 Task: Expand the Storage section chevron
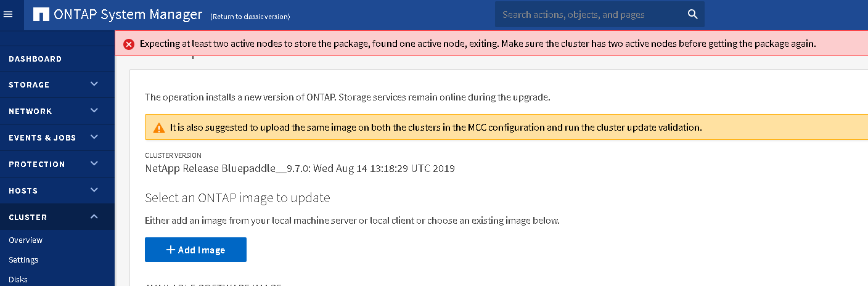pyautogui.click(x=94, y=84)
